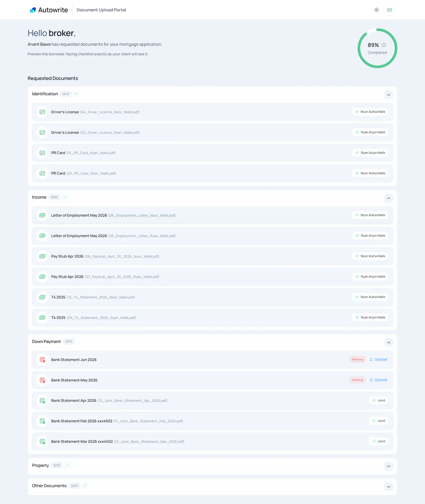
Task: Click ID card icon for 01_PR_Card_Ryan_Malik
Action: pyautogui.click(x=42, y=153)
